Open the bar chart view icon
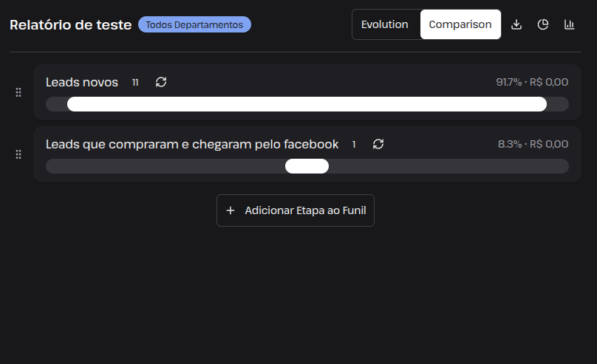The image size is (597, 364). [569, 24]
